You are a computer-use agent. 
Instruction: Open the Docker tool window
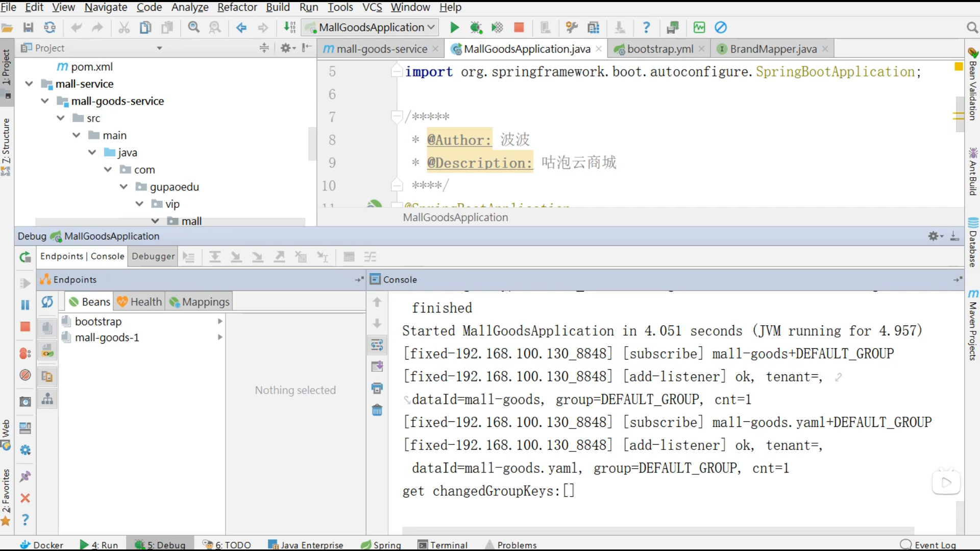tap(41, 545)
